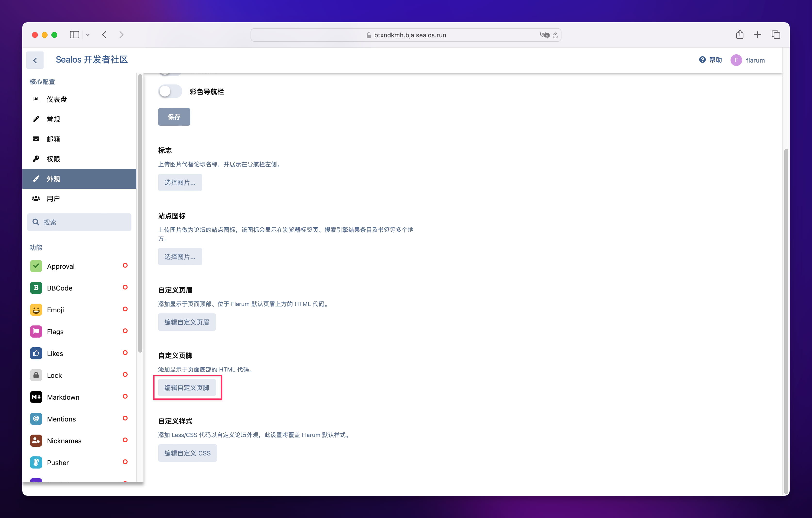
Task: Open the 用户 users icon
Action: tap(36, 198)
